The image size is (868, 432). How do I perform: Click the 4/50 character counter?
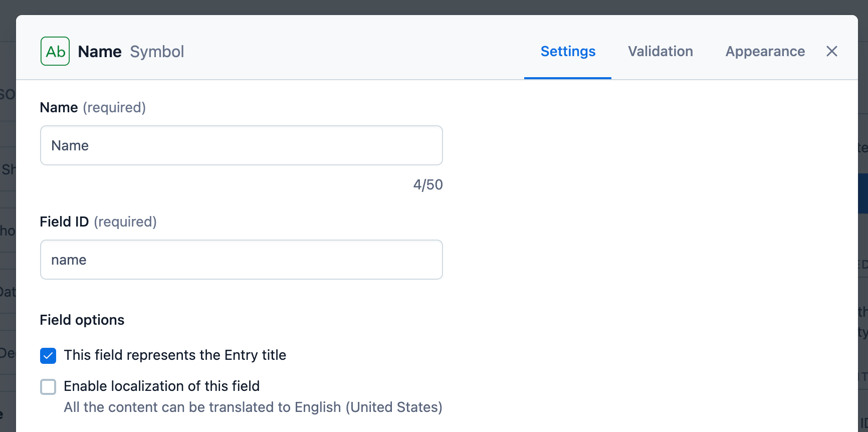(428, 184)
